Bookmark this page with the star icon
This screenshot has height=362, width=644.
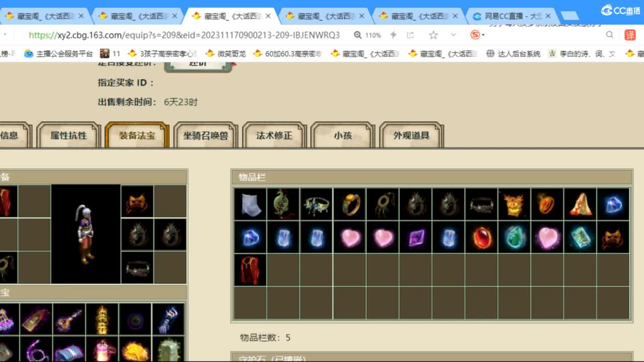(433, 35)
